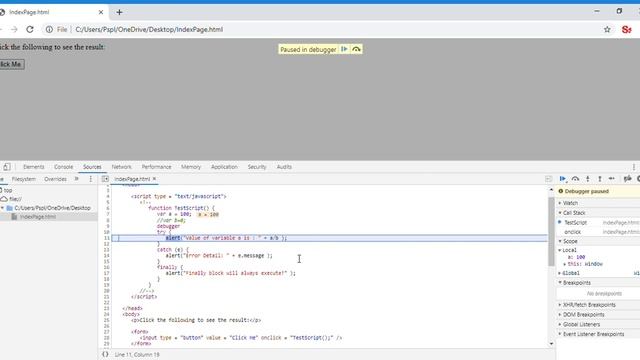The image size is (640, 360).
Task: Bookmark this page star icon
Action: pyautogui.click(x=607, y=29)
